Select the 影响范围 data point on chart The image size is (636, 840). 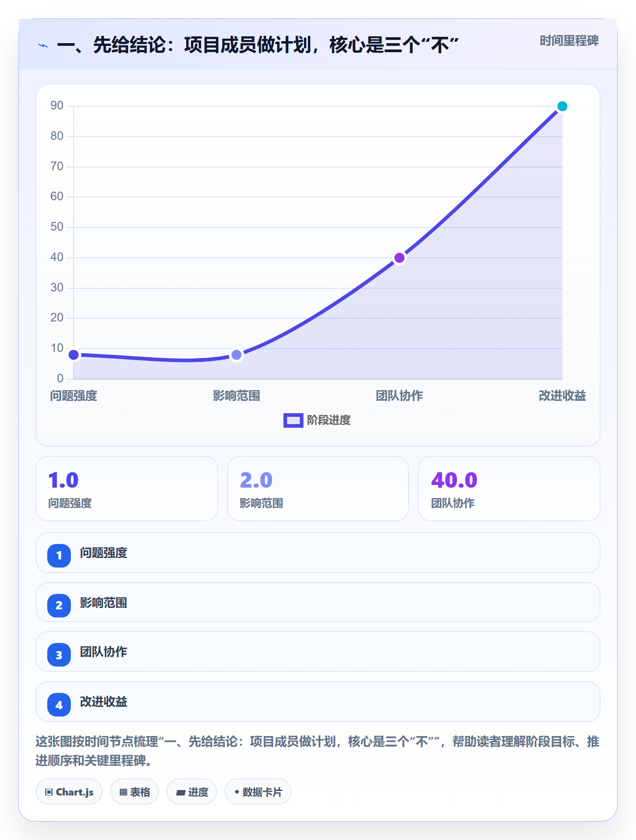(x=236, y=355)
